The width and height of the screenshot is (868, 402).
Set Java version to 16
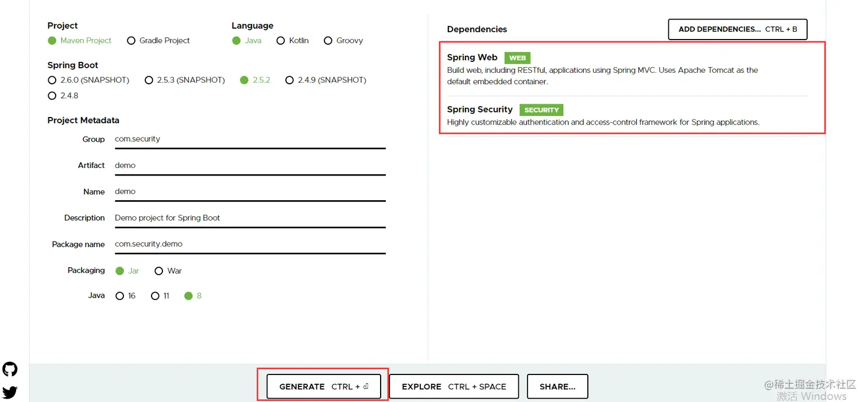click(x=125, y=296)
